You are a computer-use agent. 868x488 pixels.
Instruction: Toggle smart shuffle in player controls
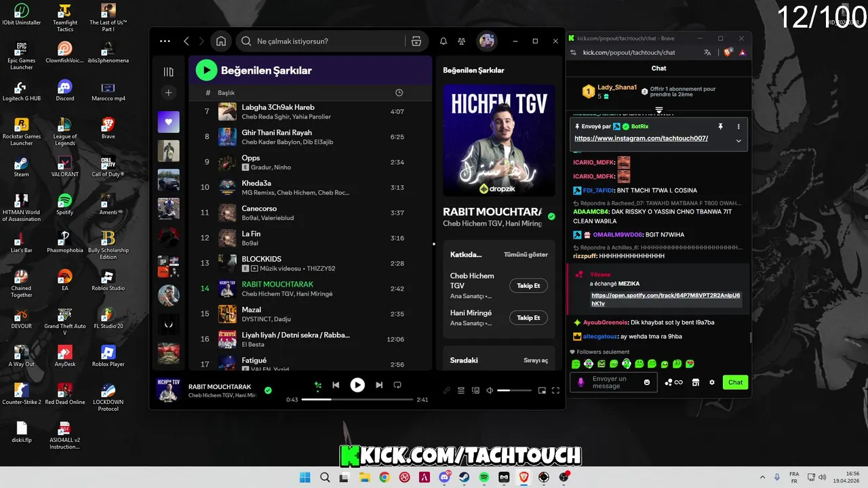click(x=317, y=385)
